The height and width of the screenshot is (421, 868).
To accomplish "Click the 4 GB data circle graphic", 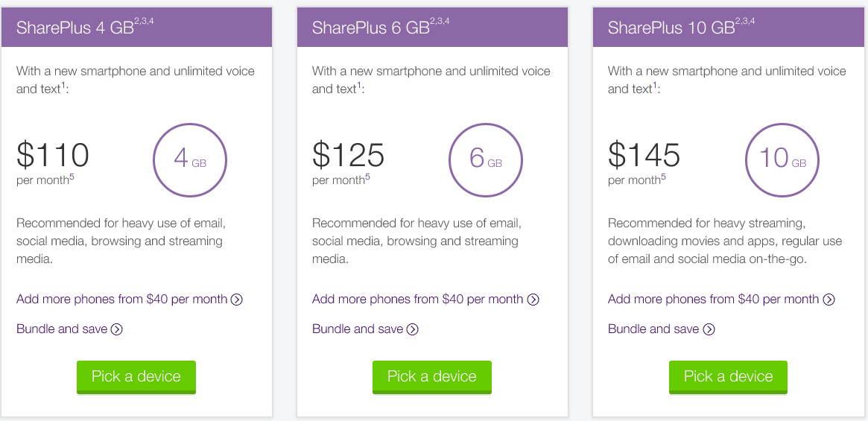I will (x=190, y=159).
